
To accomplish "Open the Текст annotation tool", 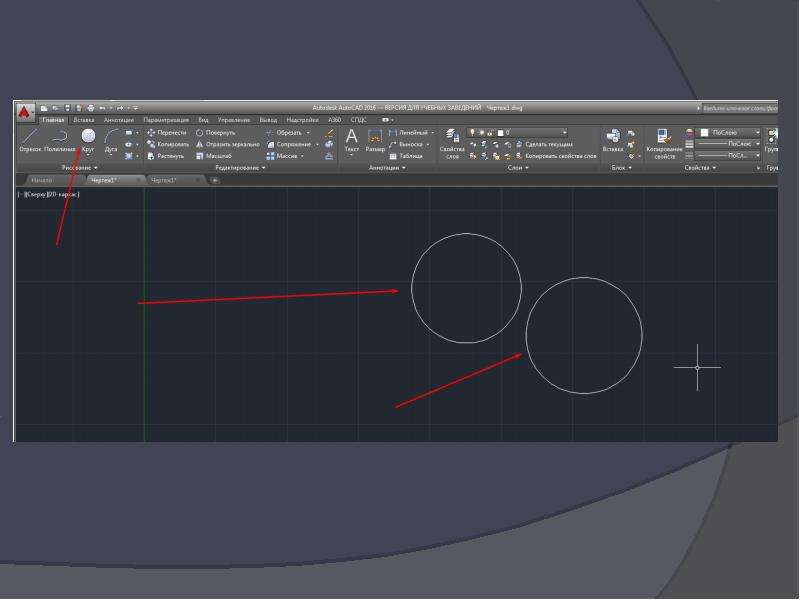I will [x=351, y=140].
